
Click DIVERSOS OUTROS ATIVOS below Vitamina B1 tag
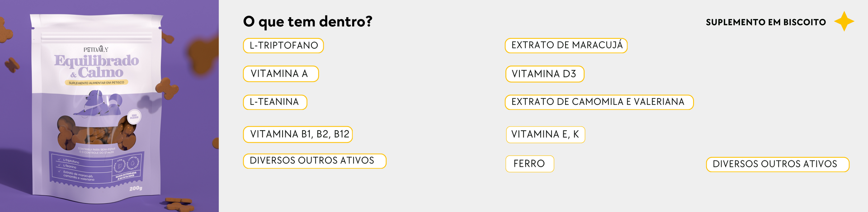coord(315,161)
